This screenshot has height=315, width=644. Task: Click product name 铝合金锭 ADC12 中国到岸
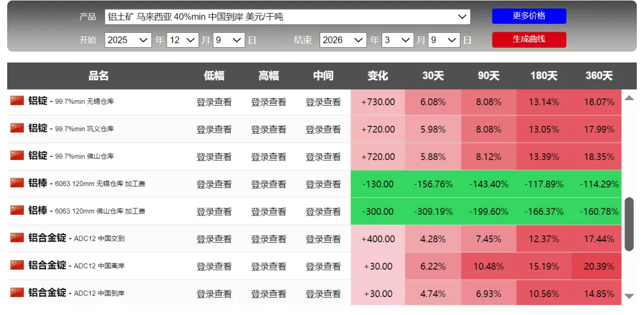[x=76, y=294]
